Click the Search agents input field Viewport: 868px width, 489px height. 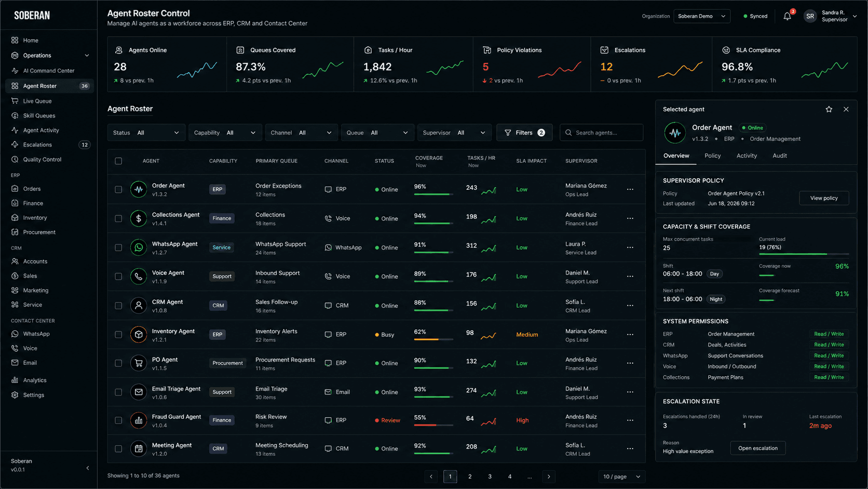pyautogui.click(x=602, y=133)
